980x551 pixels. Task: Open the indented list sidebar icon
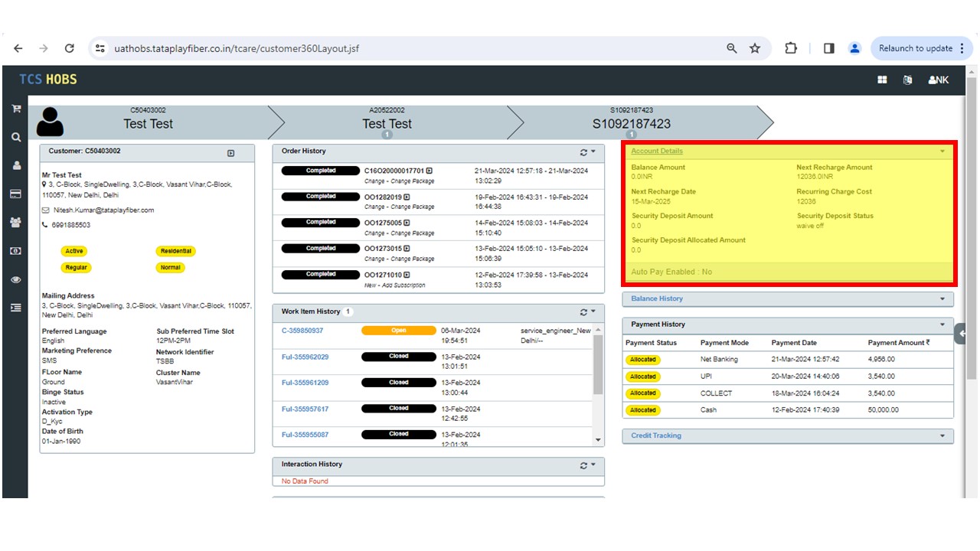click(x=15, y=308)
